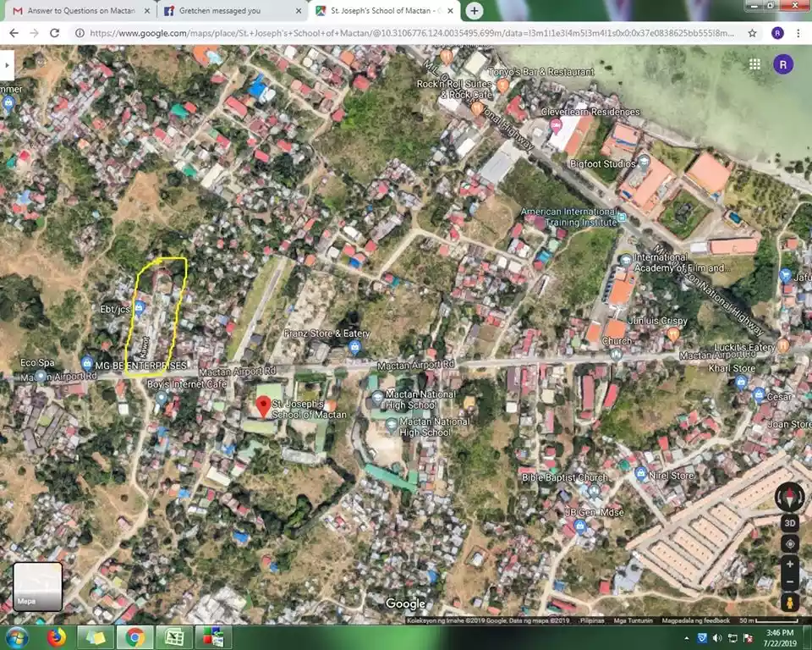Image resolution: width=812 pixels, height=650 pixels.
Task: Reset map rotation with compass control
Action: (790, 497)
